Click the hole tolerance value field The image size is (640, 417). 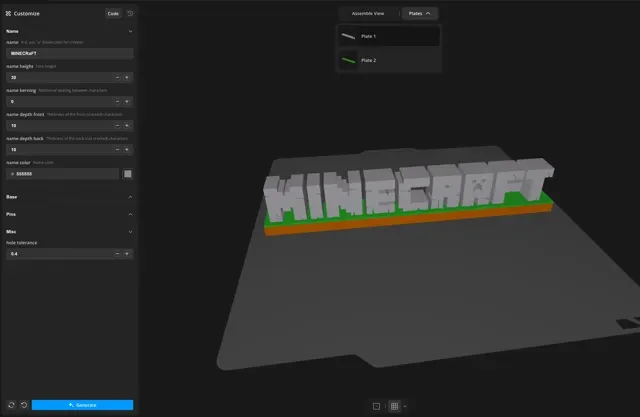click(x=59, y=254)
